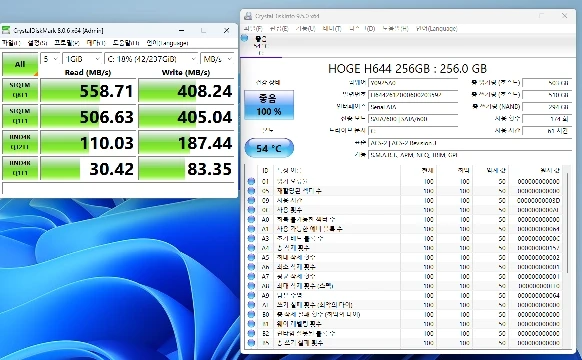582x360 pixels.
Task: Start the SEQ1M Q1T1 test
Action: coord(20,116)
